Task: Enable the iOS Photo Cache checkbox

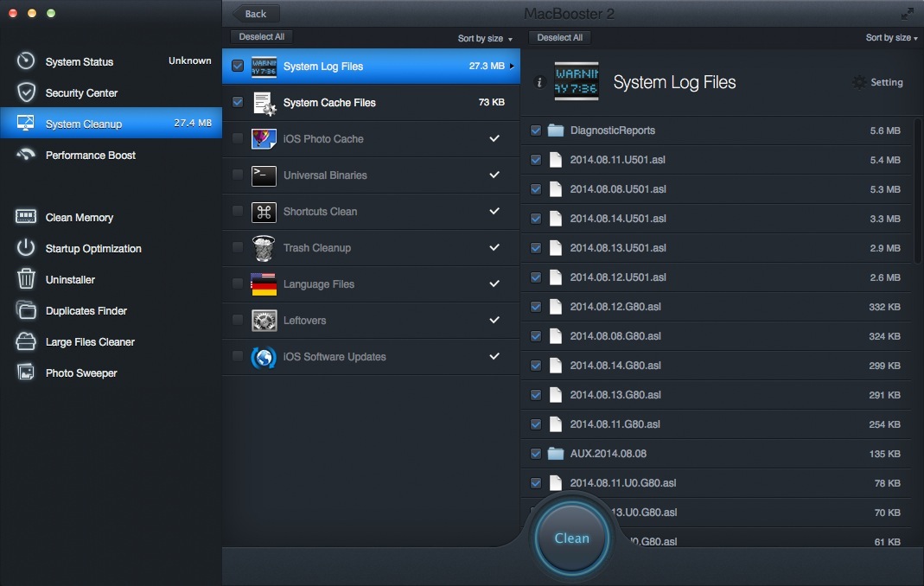Action: coord(238,138)
